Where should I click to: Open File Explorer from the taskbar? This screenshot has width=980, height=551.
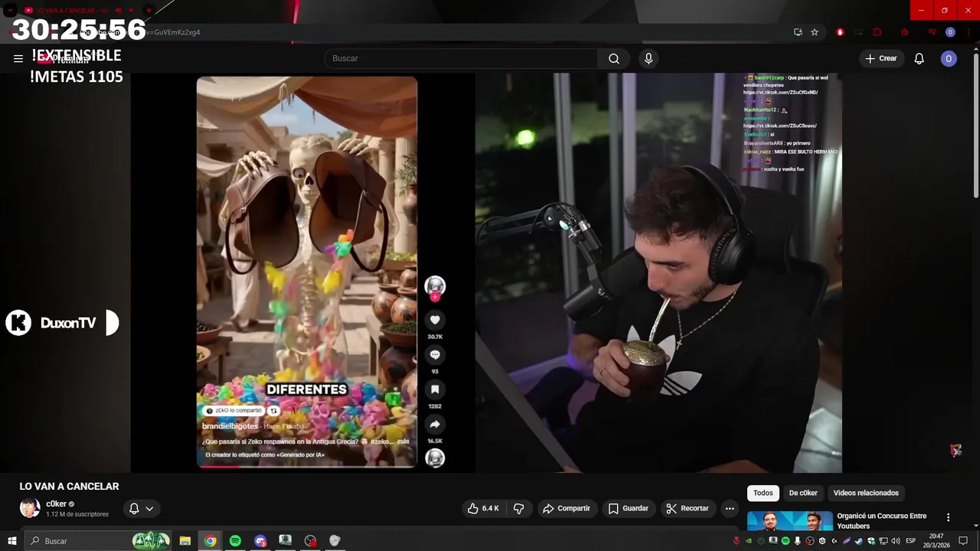point(185,541)
